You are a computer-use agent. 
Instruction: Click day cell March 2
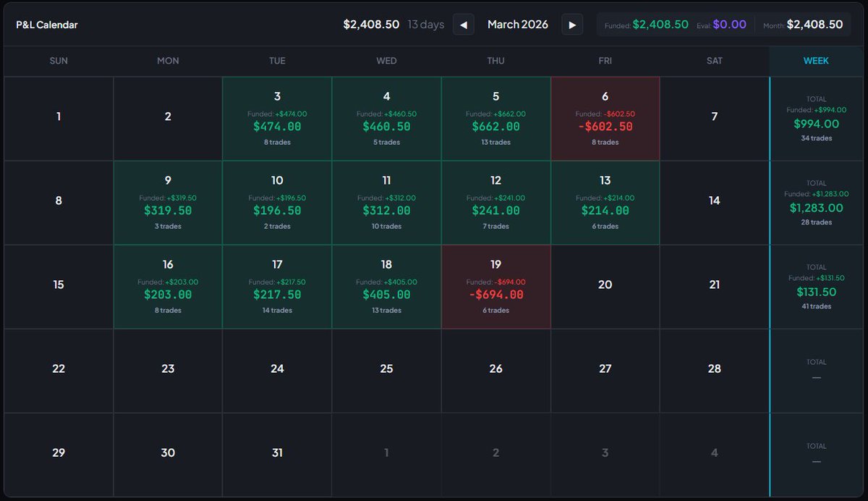tap(168, 119)
